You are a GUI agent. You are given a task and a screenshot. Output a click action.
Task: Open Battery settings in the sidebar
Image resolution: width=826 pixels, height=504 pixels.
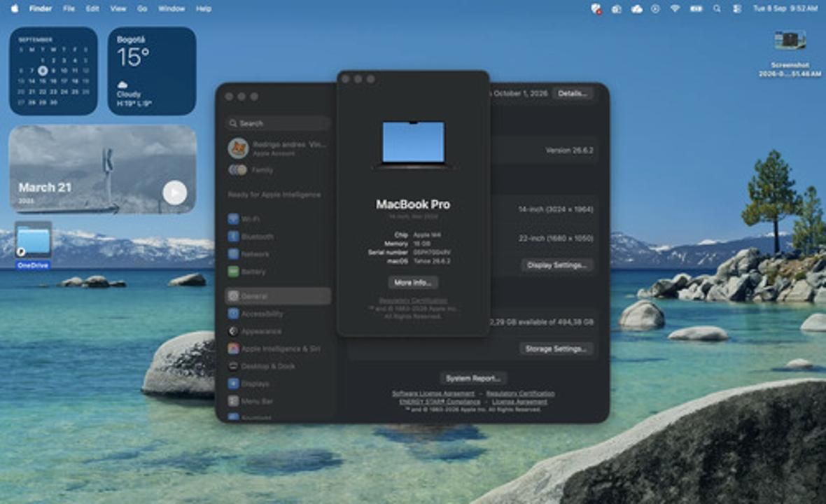click(x=278, y=271)
